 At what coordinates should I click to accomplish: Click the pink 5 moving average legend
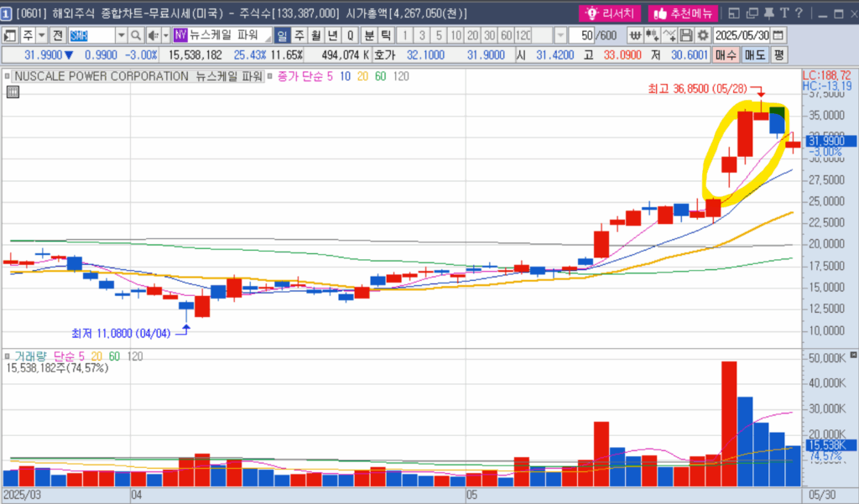330,76
